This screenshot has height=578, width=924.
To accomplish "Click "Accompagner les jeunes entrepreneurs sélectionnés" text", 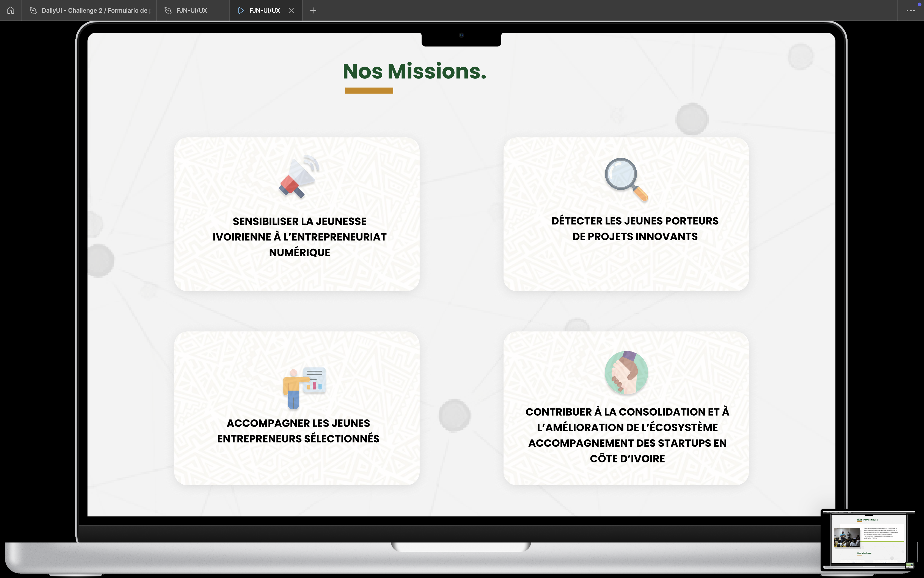I will click(298, 431).
